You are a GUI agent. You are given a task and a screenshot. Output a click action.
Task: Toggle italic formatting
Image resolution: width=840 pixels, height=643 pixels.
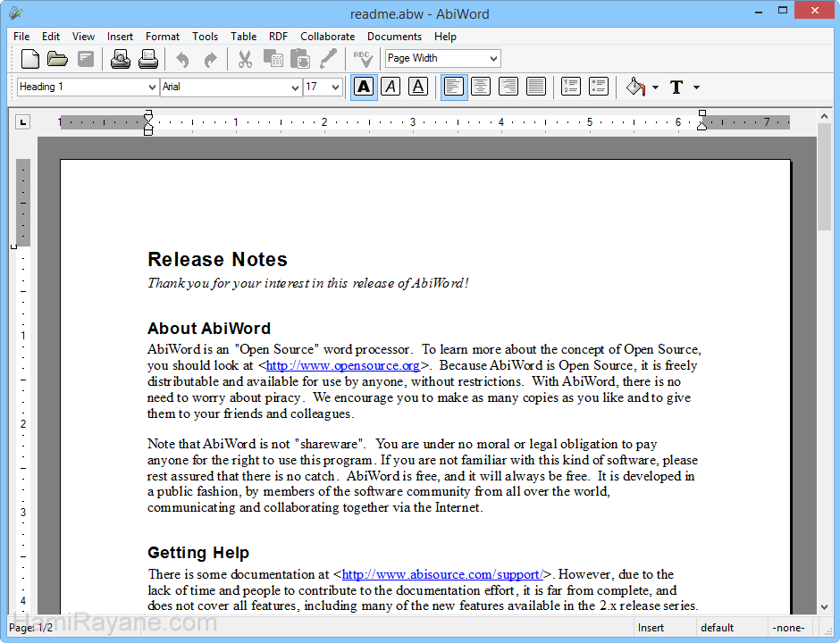click(391, 87)
